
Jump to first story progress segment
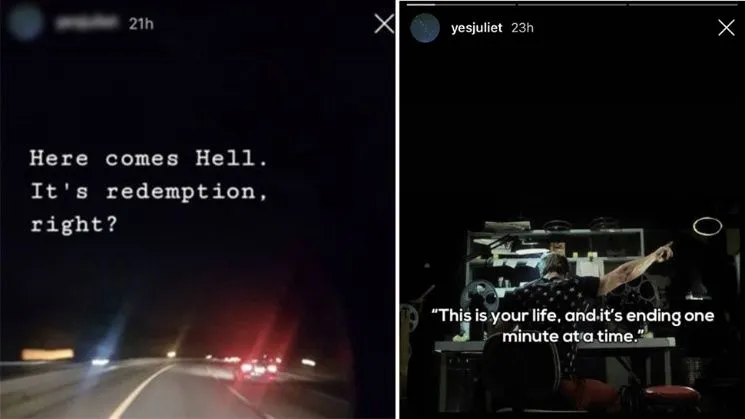(x=461, y=4)
